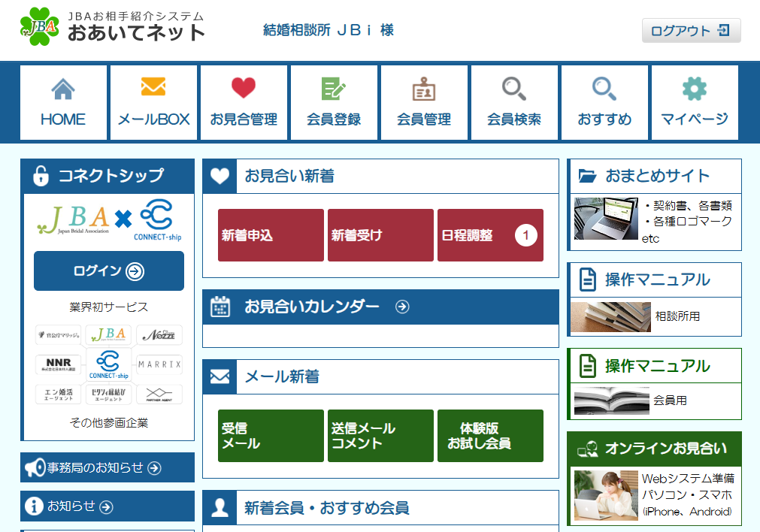Screen dimensions: 760x532
Task: Click the お見合管理 heart icon
Action: [x=244, y=89]
